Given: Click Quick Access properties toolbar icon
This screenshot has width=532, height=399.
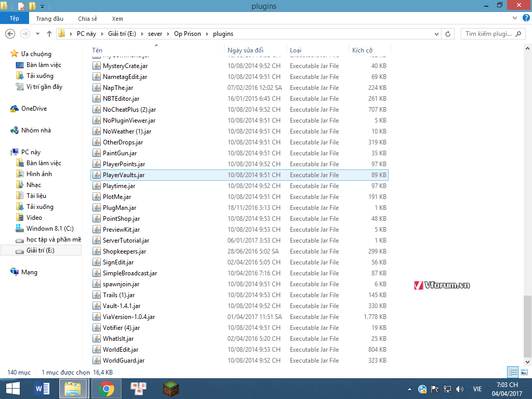Looking at the screenshot, I should pyautogui.click(x=21, y=6).
